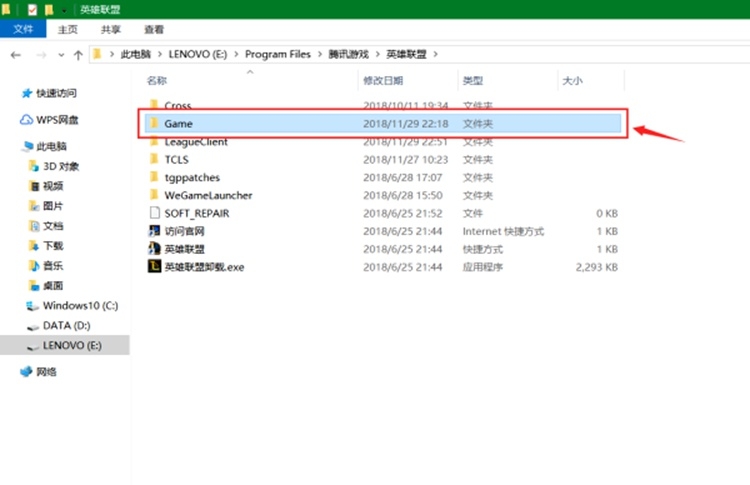750x485 pixels.
Task: Open 桌面 folder in the sidebar
Action: click(x=53, y=286)
